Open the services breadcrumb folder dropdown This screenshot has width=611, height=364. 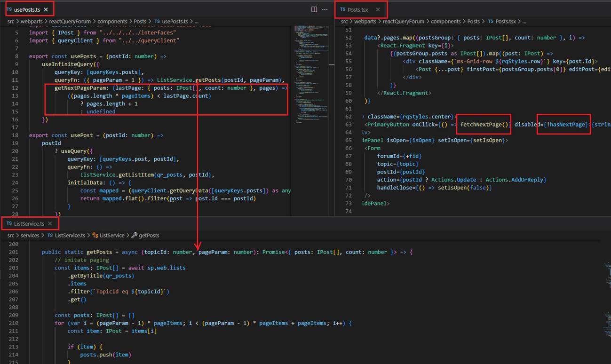click(x=30, y=235)
